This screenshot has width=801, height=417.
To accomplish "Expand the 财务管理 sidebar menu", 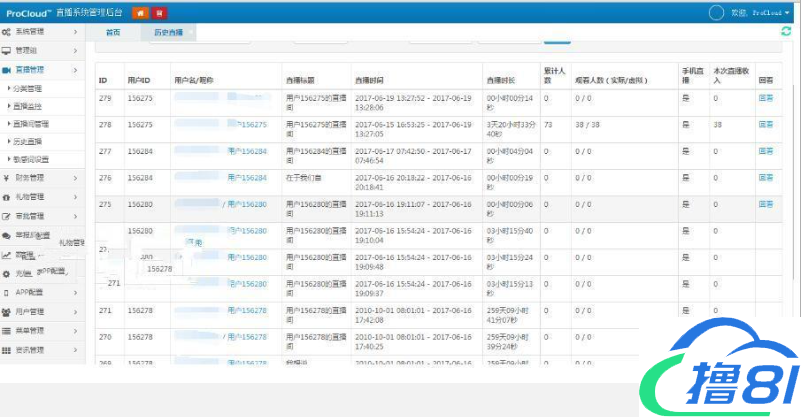I will 40,178.
